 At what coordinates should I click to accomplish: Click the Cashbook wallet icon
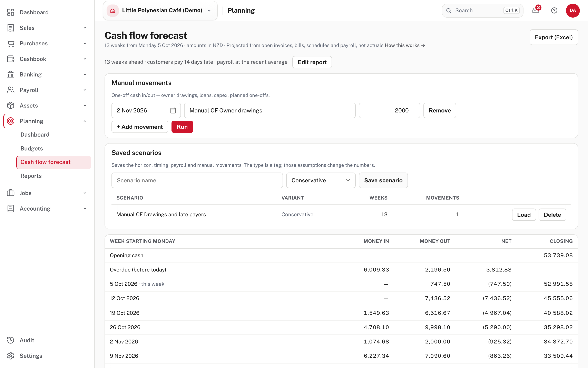pos(10,59)
